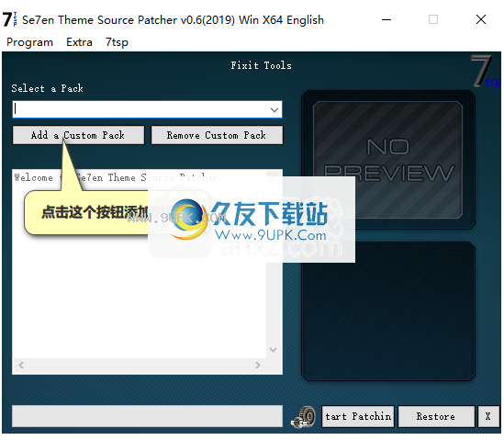Click the Restore button

[x=436, y=416]
